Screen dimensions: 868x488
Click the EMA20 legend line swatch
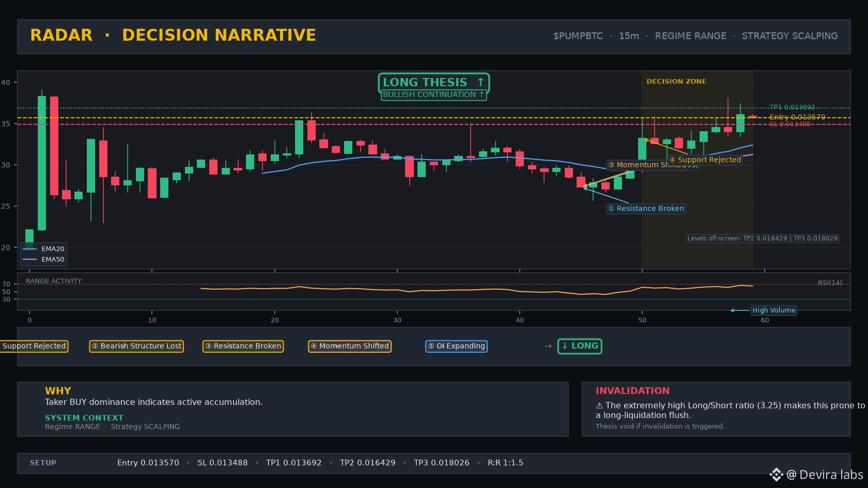click(30, 249)
